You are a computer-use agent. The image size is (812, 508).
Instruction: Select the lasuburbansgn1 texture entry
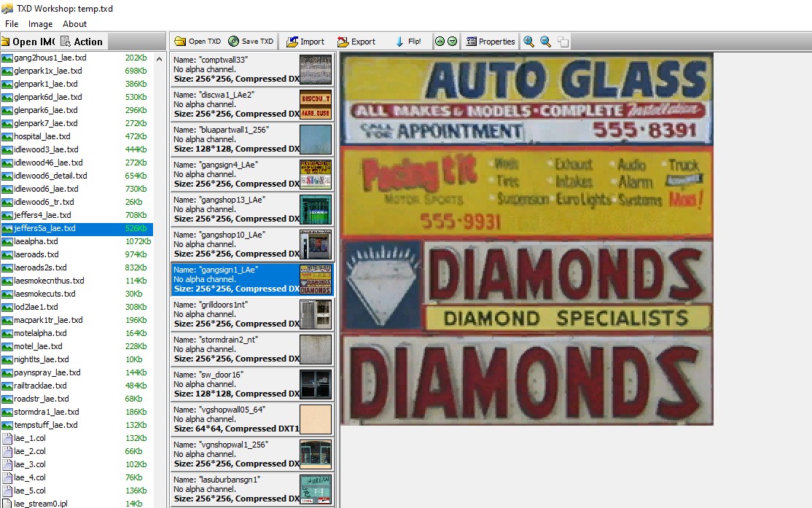(252, 489)
